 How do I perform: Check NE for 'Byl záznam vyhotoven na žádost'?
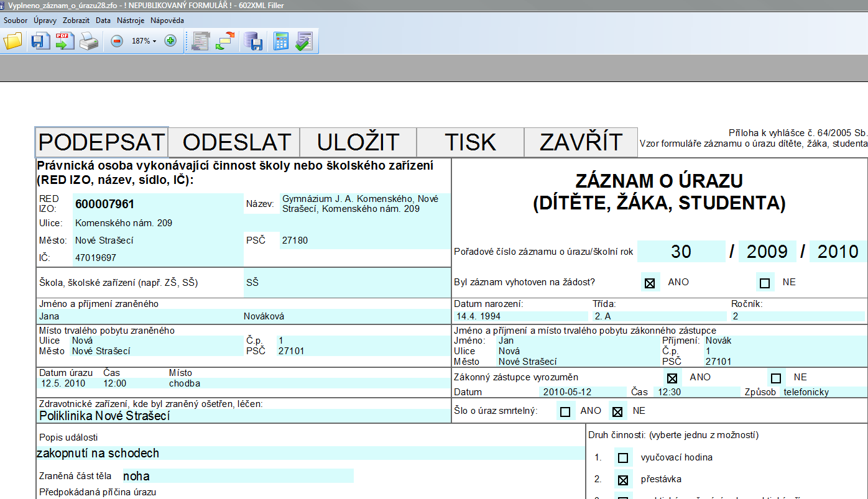pyautogui.click(x=765, y=283)
